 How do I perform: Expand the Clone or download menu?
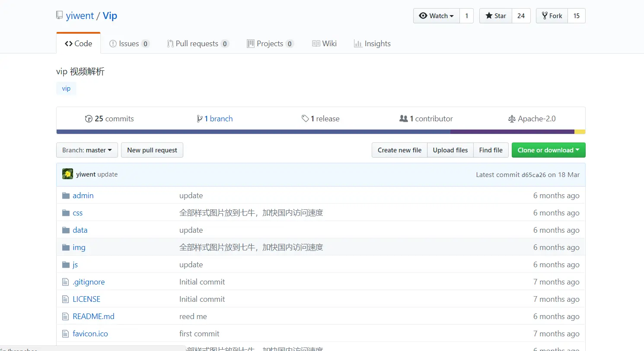(548, 150)
